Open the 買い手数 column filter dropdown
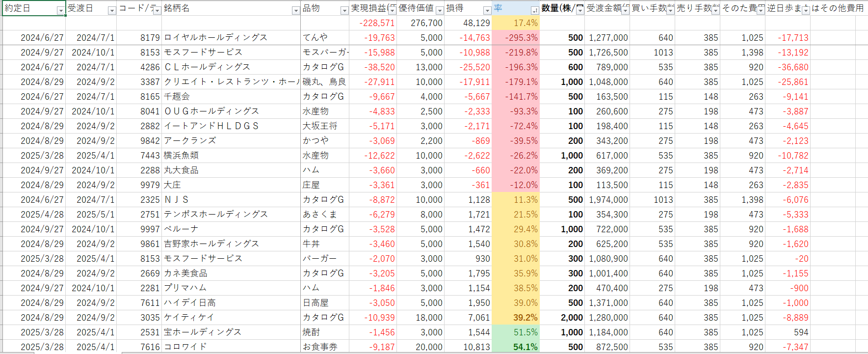Viewport: 868px width, 354px height. click(670, 10)
